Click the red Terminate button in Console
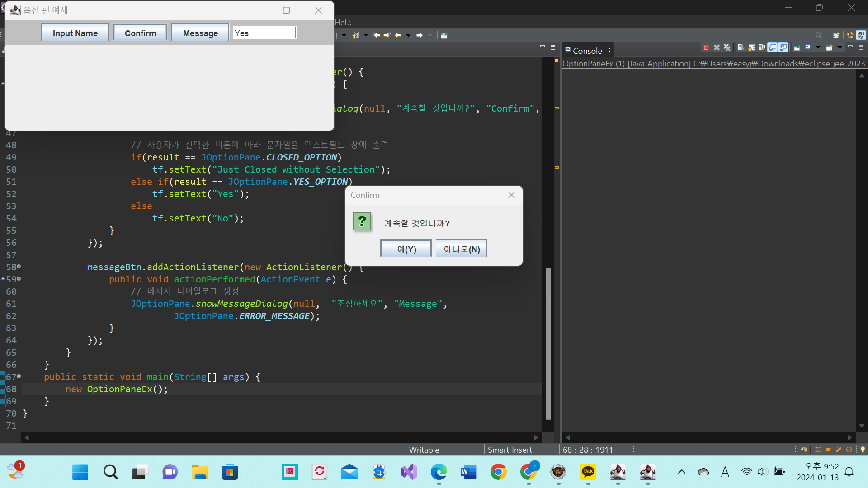This screenshot has height=488, width=868. [706, 47]
